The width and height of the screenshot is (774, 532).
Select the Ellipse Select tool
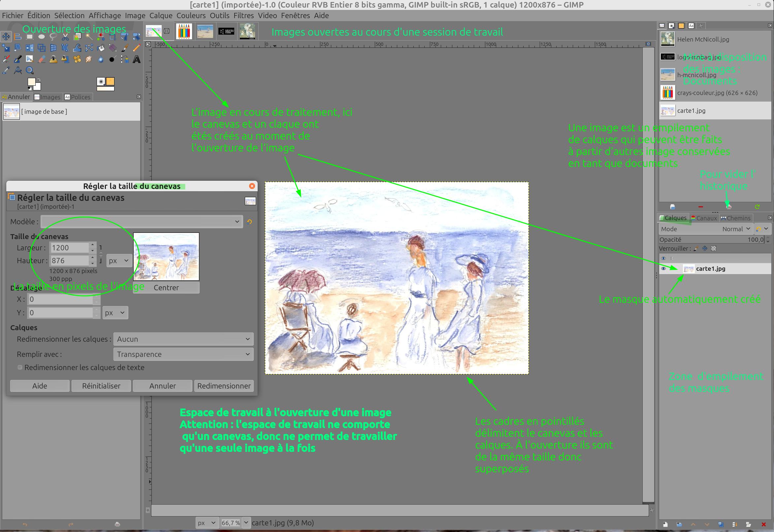pos(41,37)
